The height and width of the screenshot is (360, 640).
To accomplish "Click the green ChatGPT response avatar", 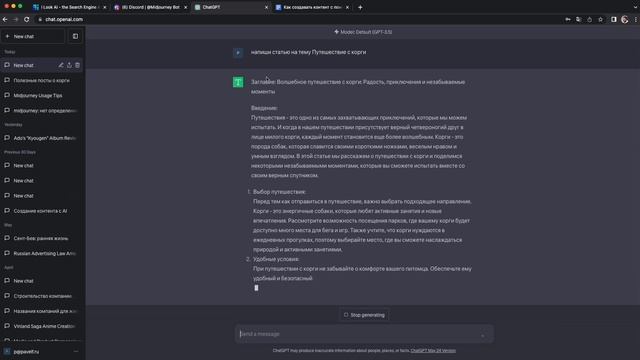I will [238, 82].
